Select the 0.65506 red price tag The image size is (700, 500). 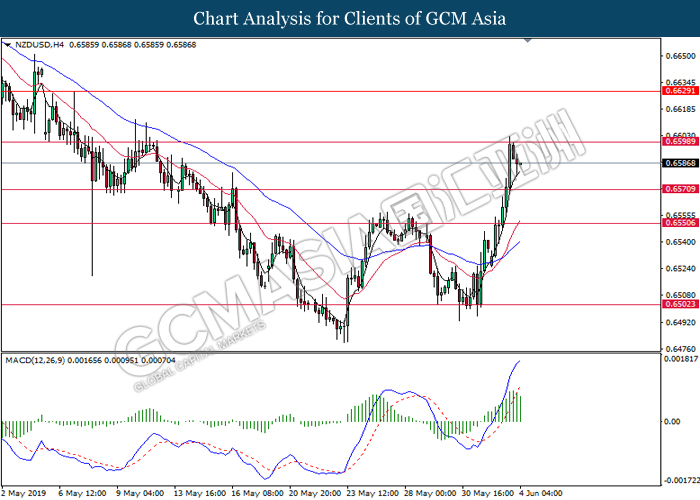pos(679,224)
